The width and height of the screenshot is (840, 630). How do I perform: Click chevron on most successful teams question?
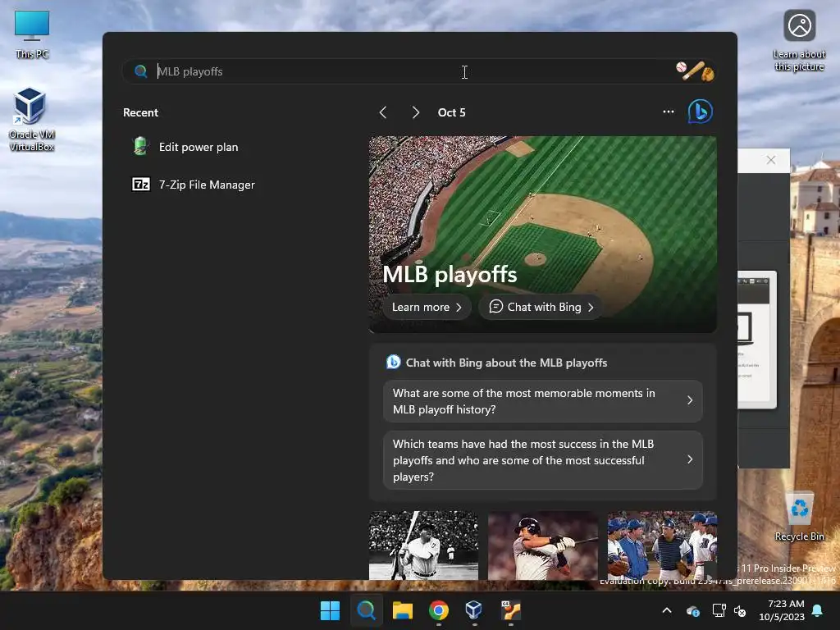[689, 459]
